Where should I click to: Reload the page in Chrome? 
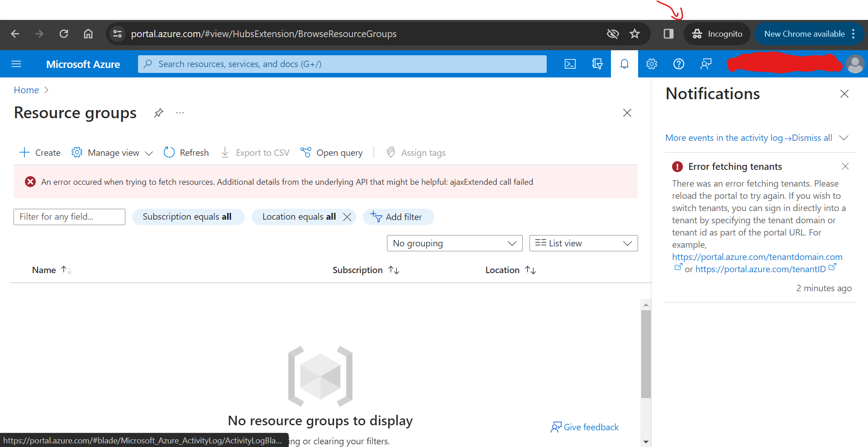(x=64, y=34)
